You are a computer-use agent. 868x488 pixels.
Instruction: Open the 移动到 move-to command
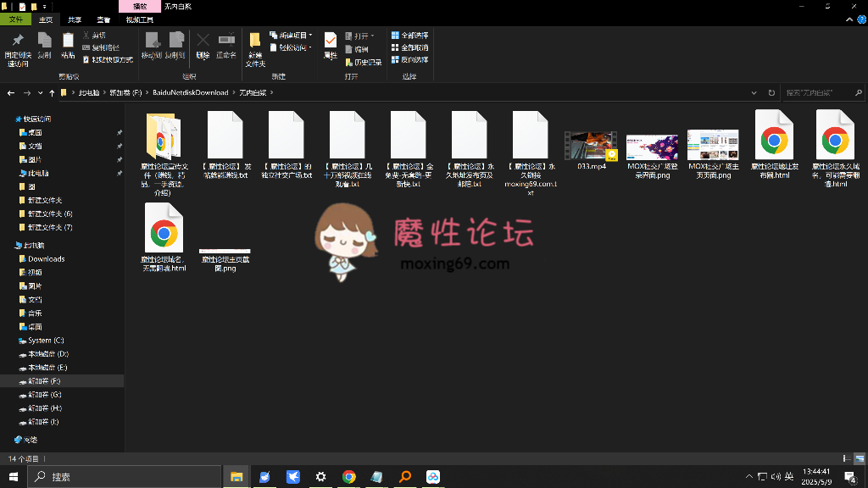pyautogui.click(x=151, y=46)
